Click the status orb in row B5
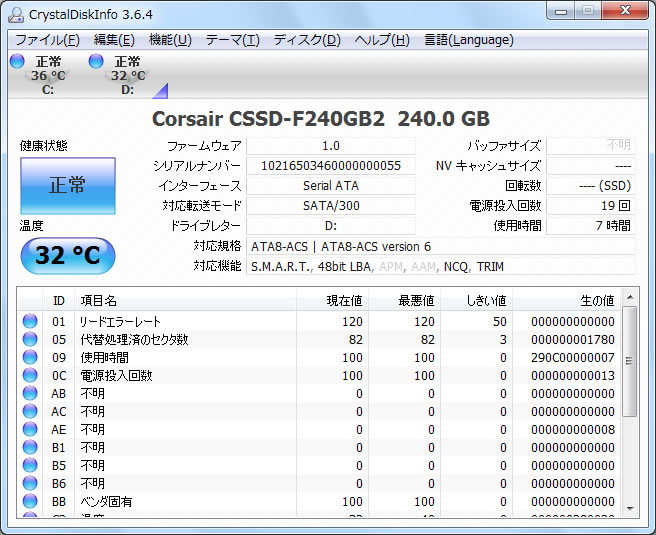This screenshot has height=535, width=656. 30,465
